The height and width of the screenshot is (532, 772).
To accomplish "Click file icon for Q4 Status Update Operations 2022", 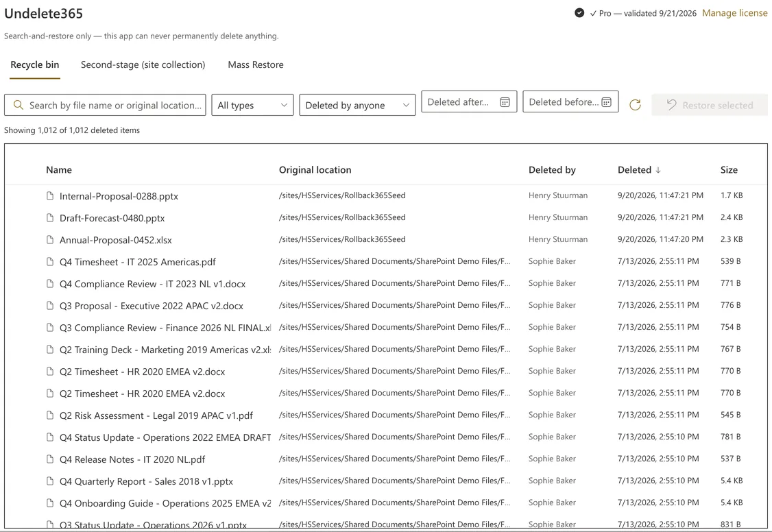I will pyautogui.click(x=50, y=437).
